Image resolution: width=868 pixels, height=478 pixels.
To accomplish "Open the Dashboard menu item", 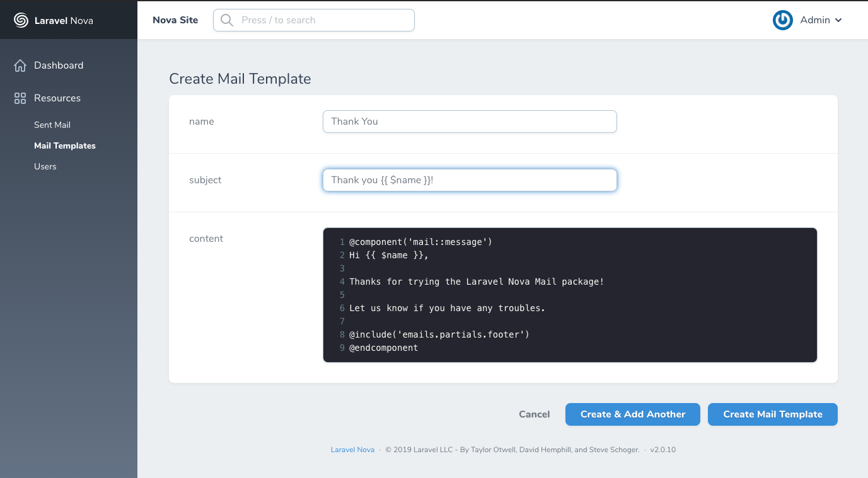I will [x=59, y=65].
